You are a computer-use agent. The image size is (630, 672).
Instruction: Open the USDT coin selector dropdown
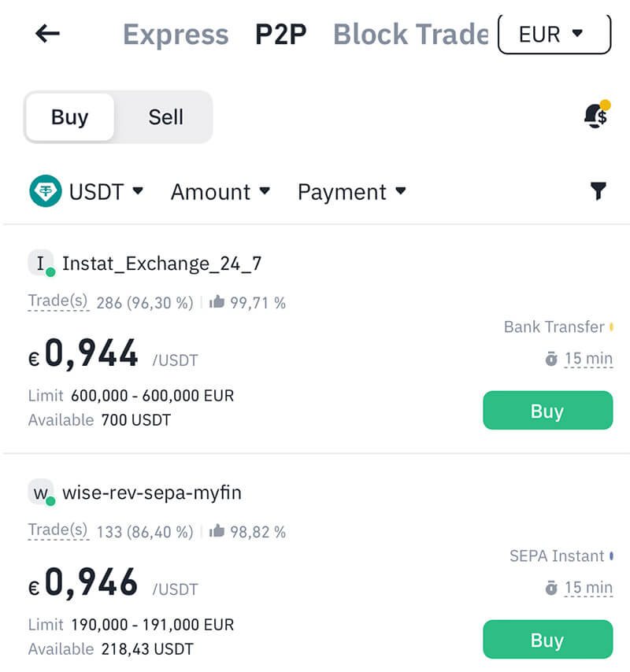[106, 192]
